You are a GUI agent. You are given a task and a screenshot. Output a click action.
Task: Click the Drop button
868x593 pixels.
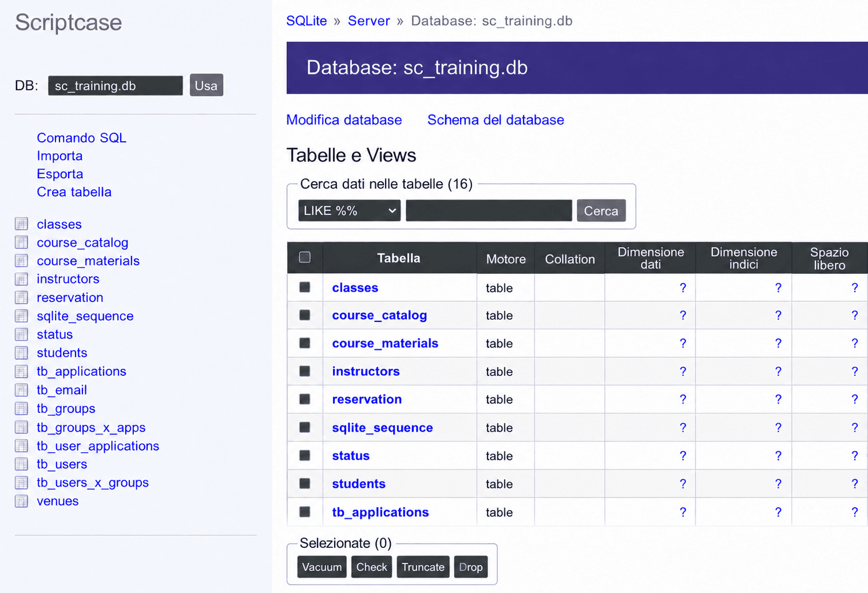coord(471,567)
